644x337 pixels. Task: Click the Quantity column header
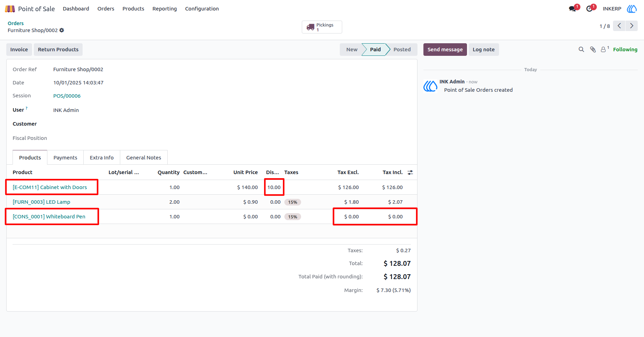pyautogui.click(x=169, y=172)
